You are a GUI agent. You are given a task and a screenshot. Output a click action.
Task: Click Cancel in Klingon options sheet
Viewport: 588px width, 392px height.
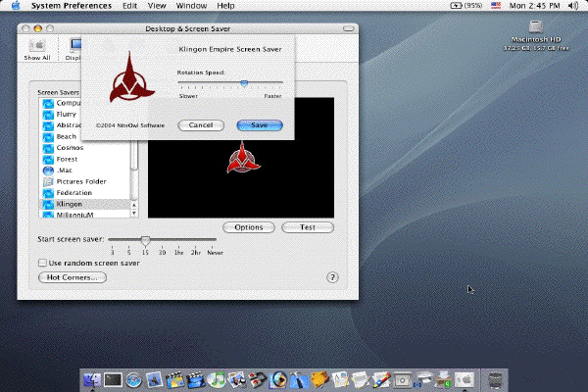pos(201,125)
